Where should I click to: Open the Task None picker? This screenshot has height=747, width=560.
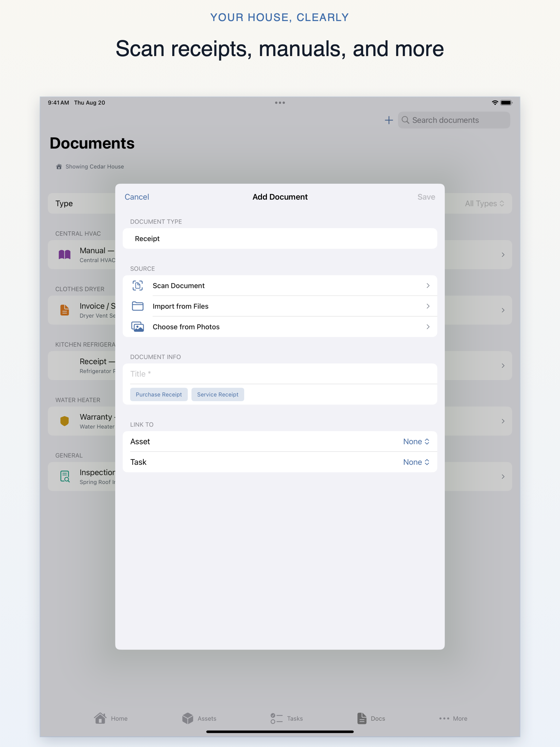(x=416, y=462)
